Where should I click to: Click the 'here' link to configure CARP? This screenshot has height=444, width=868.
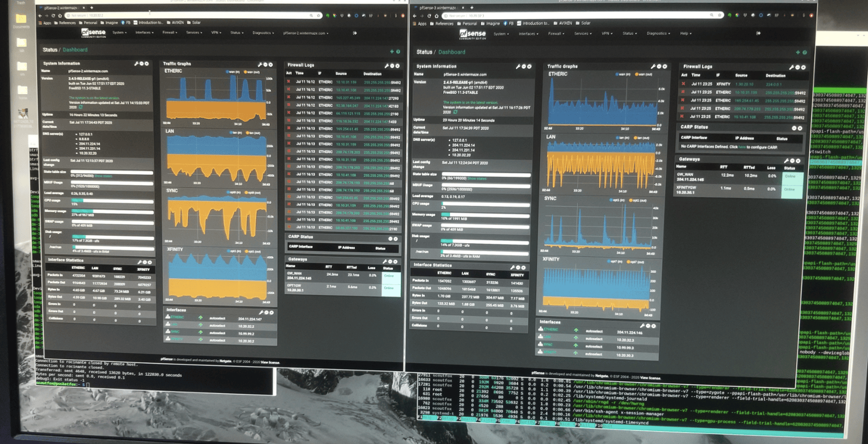pyautogui.click(x=742, y=147)
